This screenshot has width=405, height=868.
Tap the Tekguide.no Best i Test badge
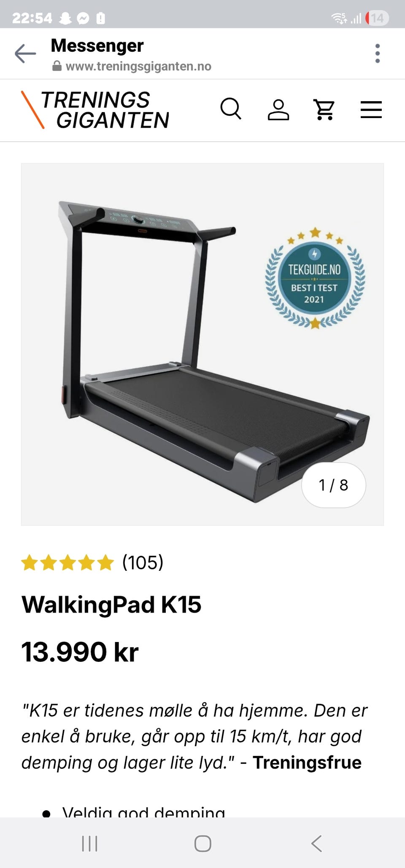(315, 278)
